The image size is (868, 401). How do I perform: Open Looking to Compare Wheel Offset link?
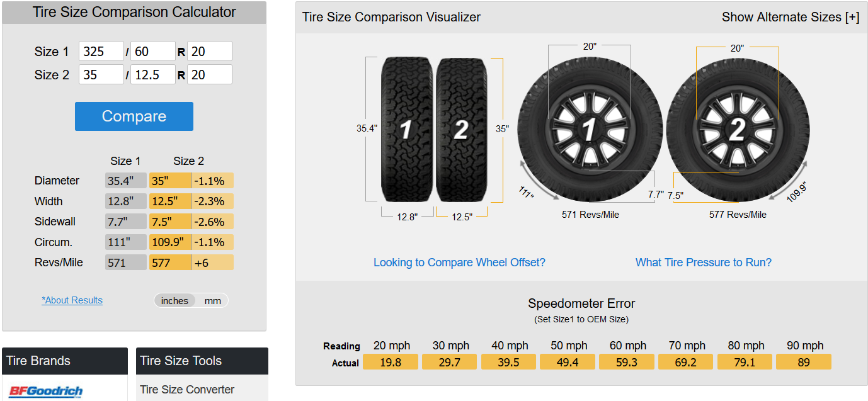[x=459, y=263]
